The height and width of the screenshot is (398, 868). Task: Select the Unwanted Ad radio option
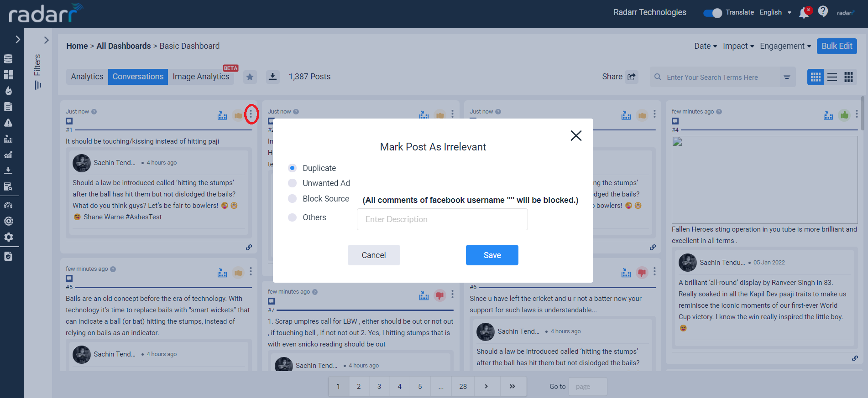293,183
